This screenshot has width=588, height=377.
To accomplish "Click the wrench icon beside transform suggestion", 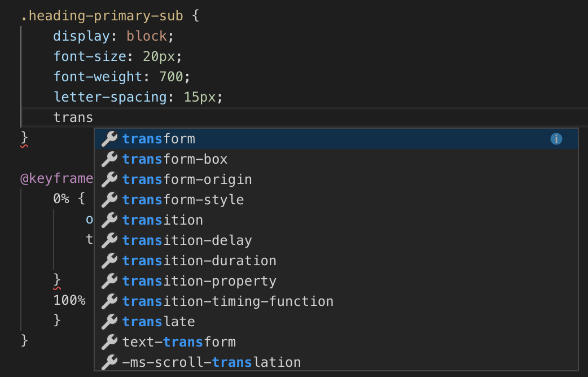I will (x=108, y=138).
